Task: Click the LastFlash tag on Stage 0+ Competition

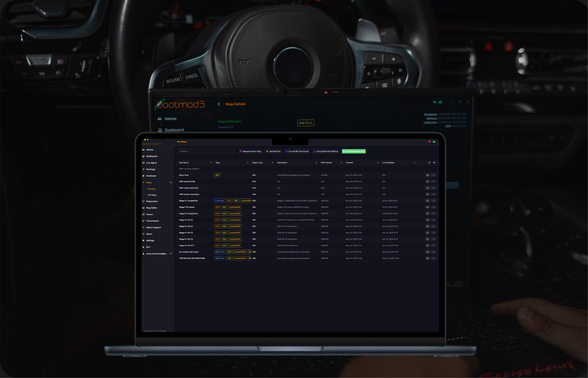Action: click(x=219, y=201)
